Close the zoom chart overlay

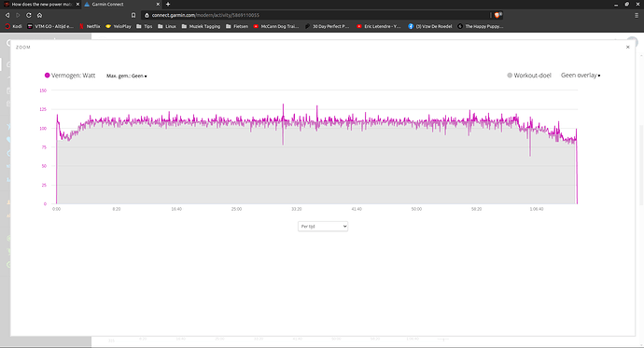pyautogui.click(x=627, y=48)
